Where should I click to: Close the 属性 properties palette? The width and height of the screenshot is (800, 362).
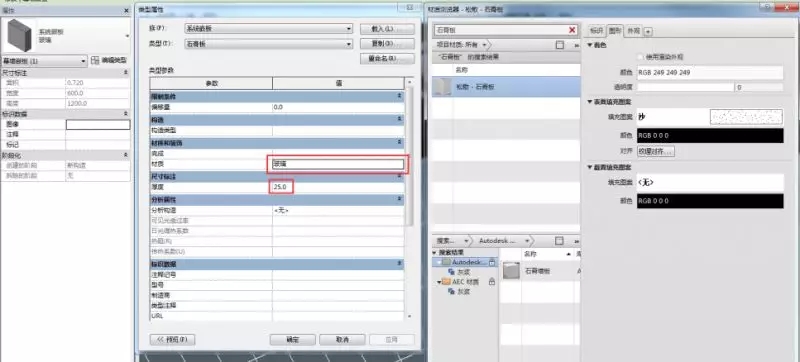126,10
